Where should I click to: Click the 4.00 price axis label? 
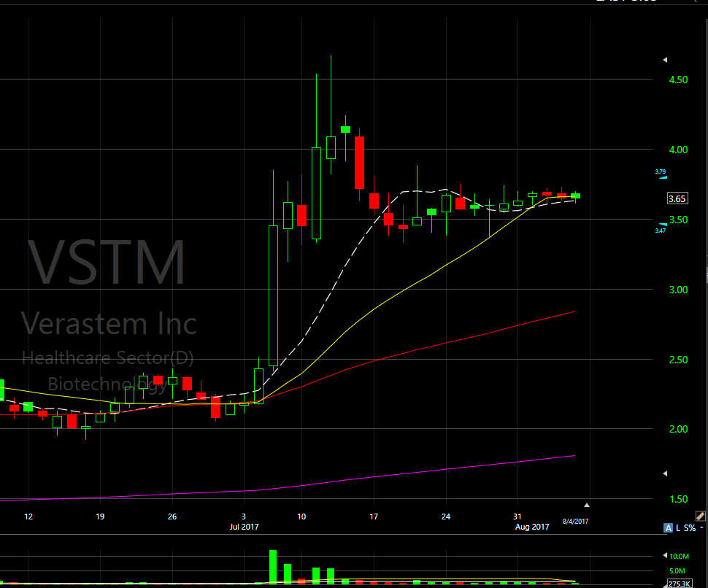678,150
